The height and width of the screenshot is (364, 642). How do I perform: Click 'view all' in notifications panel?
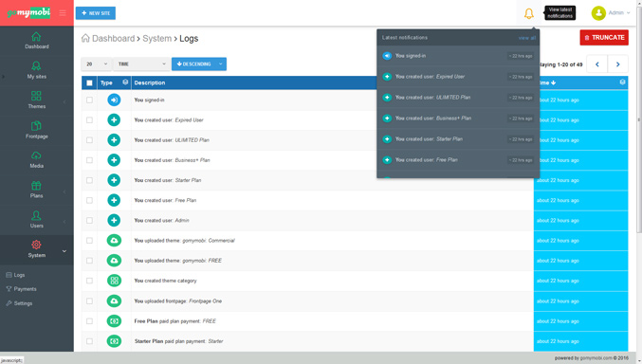click(527, 38)
